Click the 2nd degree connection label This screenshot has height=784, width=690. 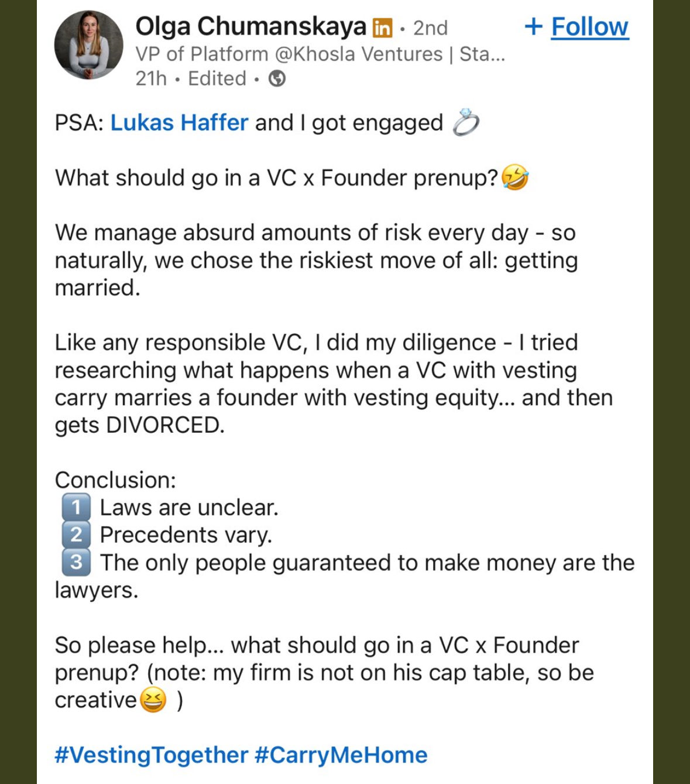click(430, 28)
